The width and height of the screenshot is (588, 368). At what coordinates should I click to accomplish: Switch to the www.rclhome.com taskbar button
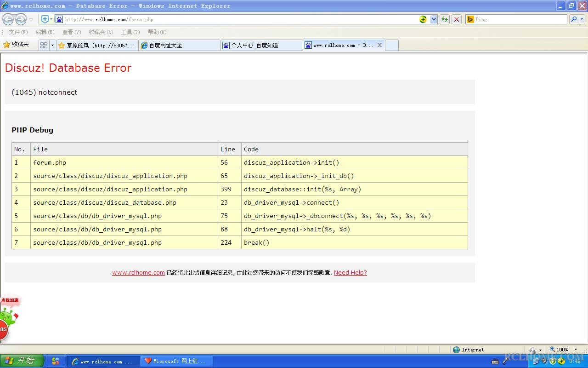click(102, 361)
